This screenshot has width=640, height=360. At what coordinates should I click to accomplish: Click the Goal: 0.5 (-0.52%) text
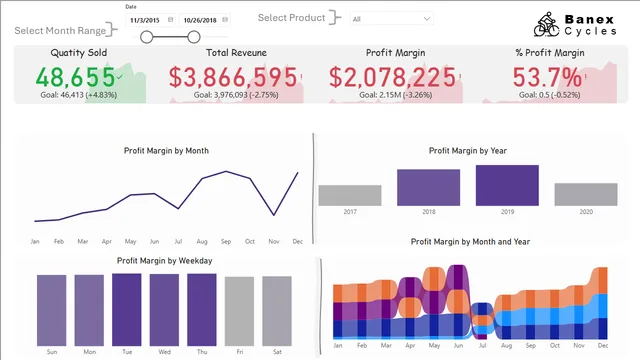(x=549, y=95)
